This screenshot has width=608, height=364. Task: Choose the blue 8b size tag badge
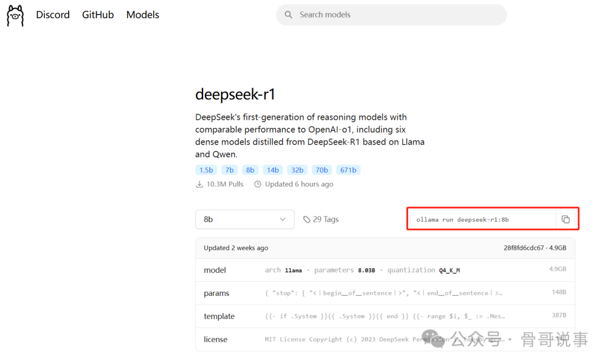pyautogui.click(x=250, y=170)
